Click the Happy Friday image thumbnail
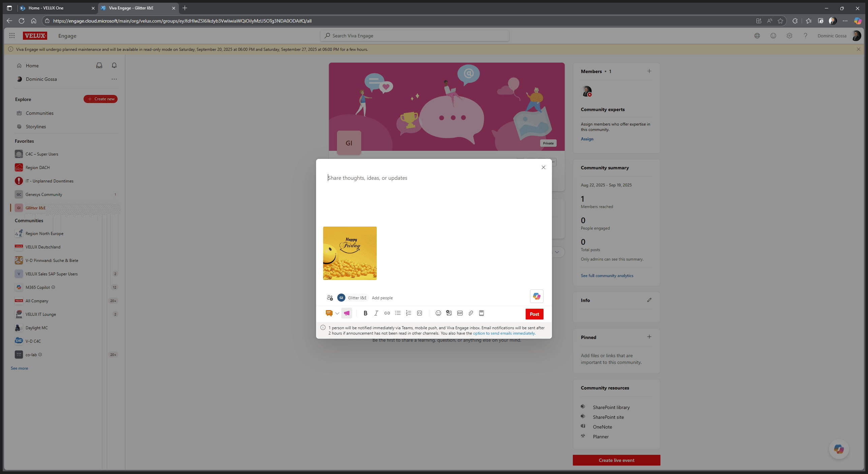 coord(350,253)
